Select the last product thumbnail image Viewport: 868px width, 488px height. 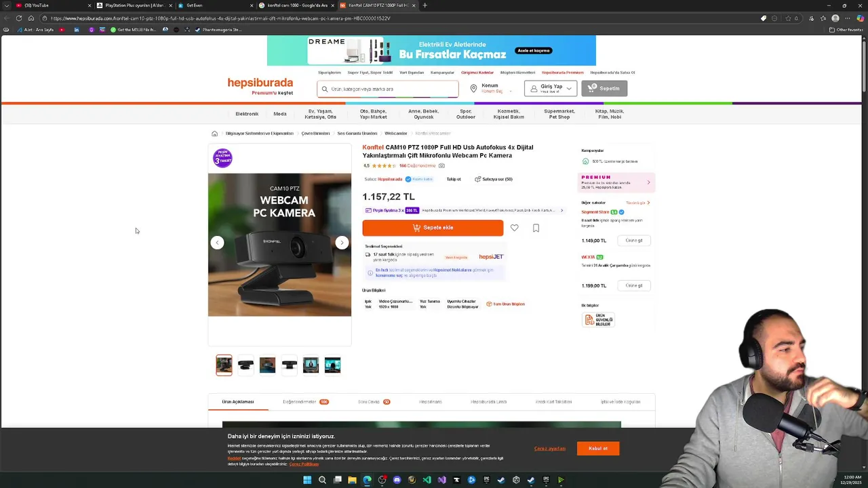coord(332,365)
